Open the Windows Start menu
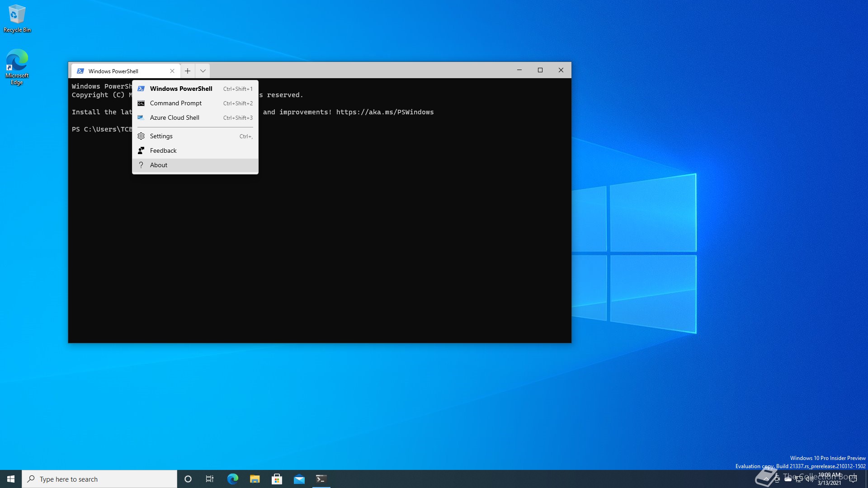The width and height of the screenshot is (868, 488). [x=11, y=479]
